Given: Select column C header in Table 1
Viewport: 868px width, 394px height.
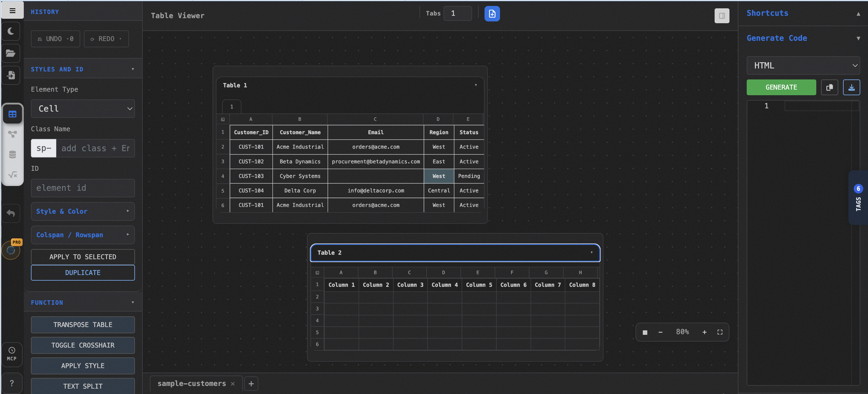Looking at the screenshot, I should pos(375,119).
